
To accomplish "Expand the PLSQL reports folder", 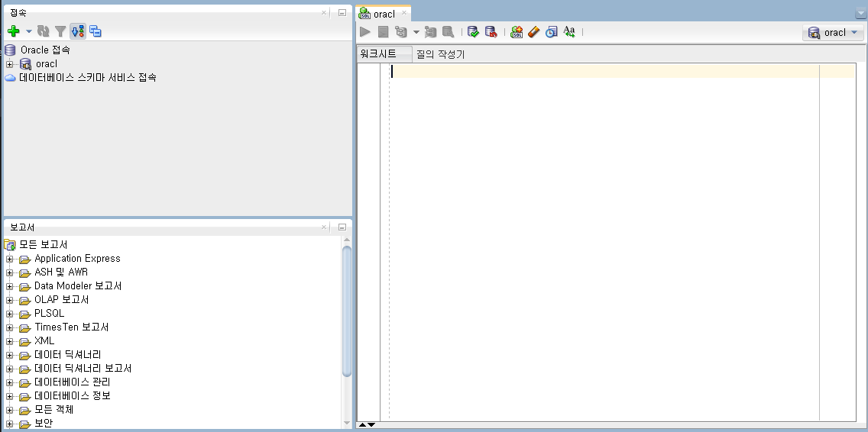I will click(9, 314).
